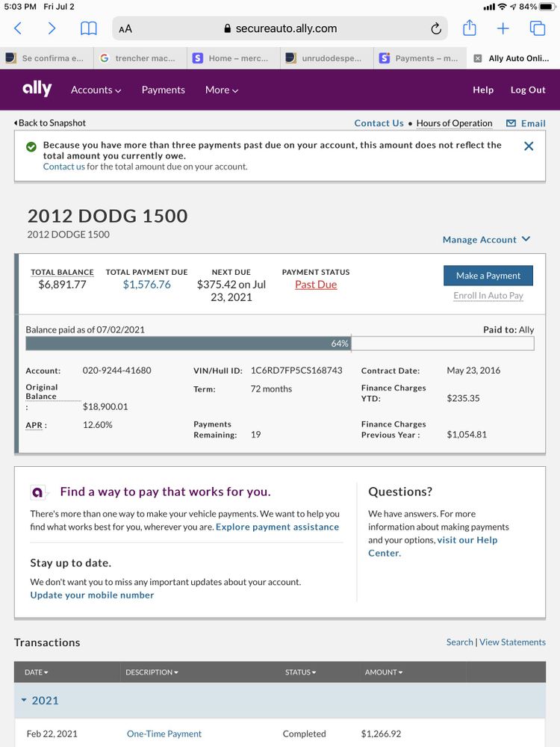Sort transactions by DESCRIPTION column
This screenshot has width=560, height=747.
click(x=152, y=672)
